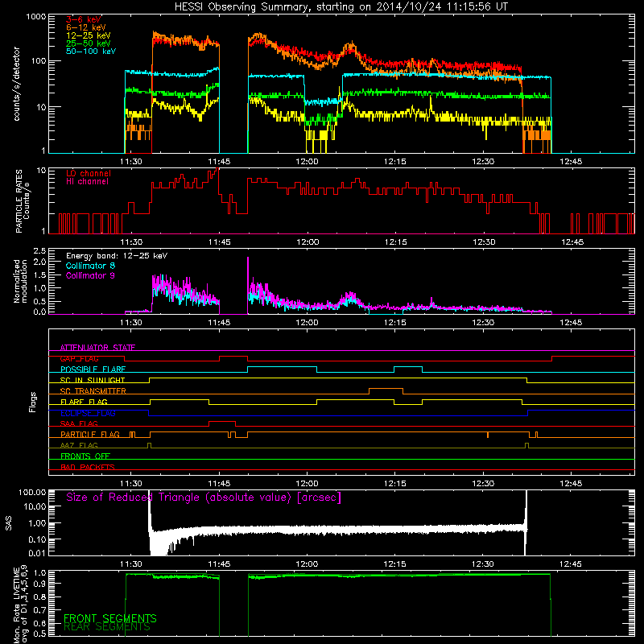This screenshot has height=644, width=644.
Task: Click 12:00 time label under counts panel
Action: point(307,162)
